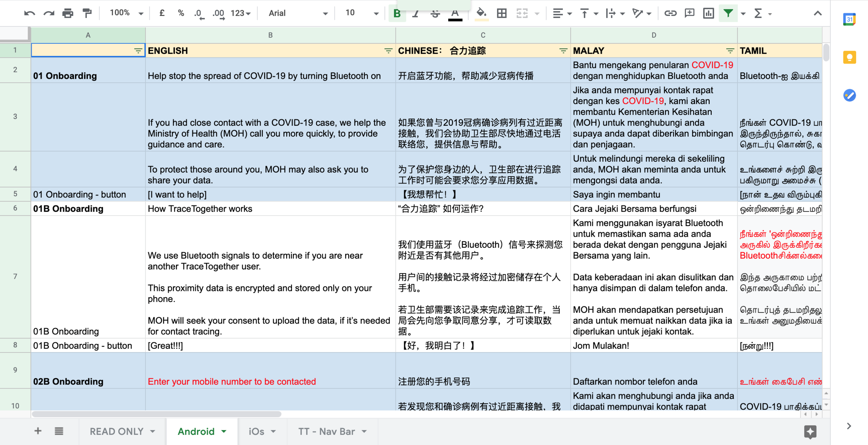Open the zoom 100% dropdown

pos(126,13)
